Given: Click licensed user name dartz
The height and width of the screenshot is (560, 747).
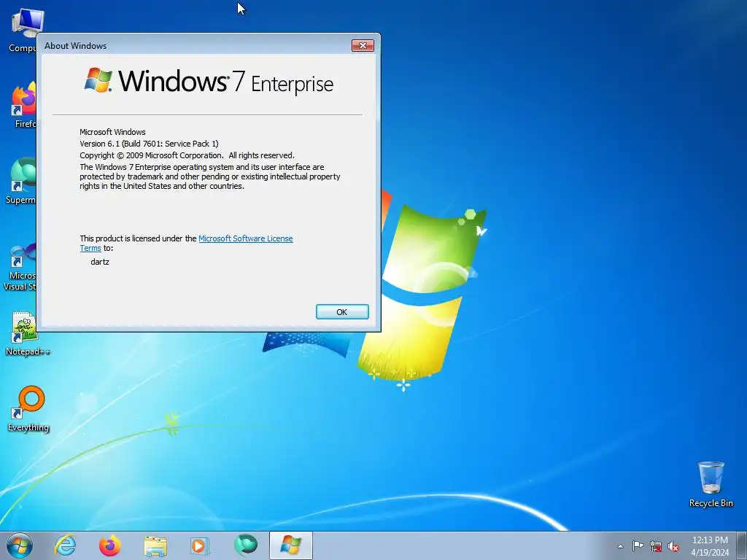Looking at the screenshot, I should (100, 262).
